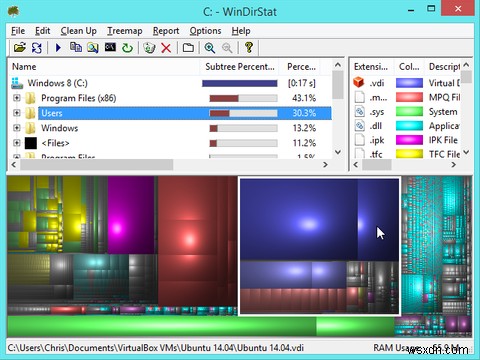The width and height of the screenshot is (480, 360).
Task: Open the Help menu
Action: point(241,31)
